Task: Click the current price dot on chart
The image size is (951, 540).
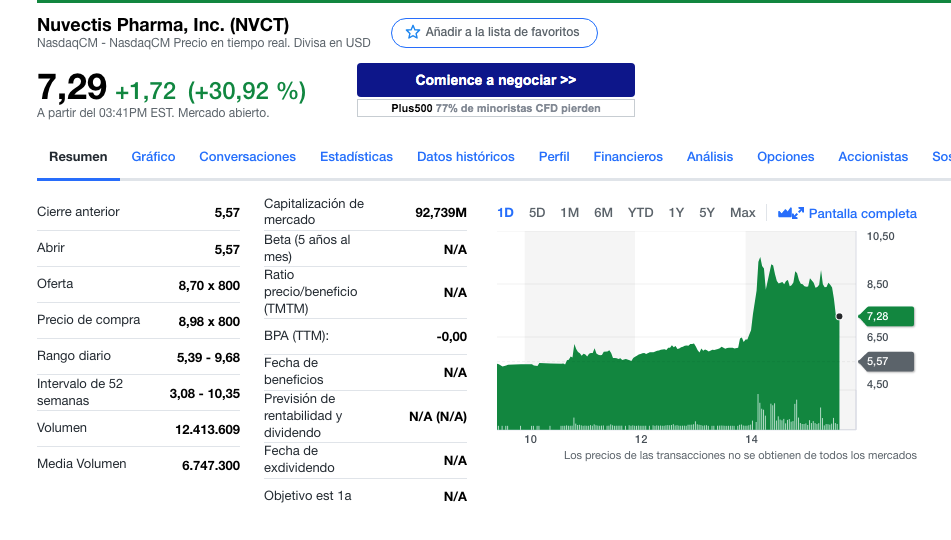Action: tap(839, 316)
